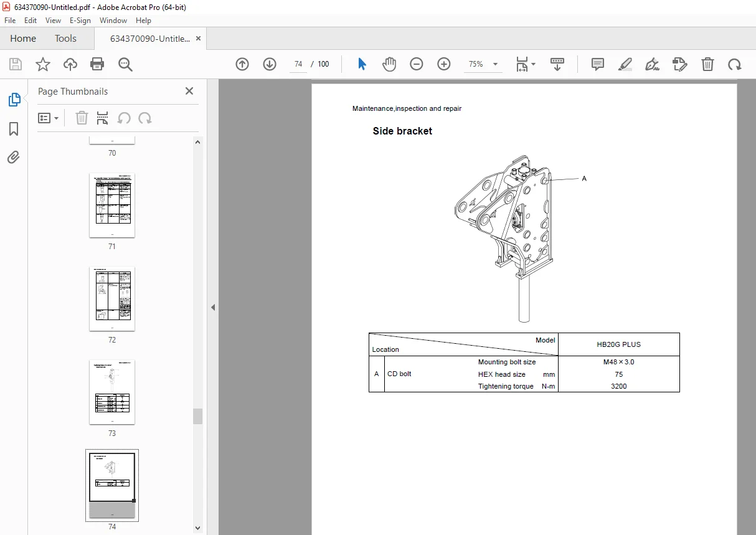Select the arrow selection tool

362,64
